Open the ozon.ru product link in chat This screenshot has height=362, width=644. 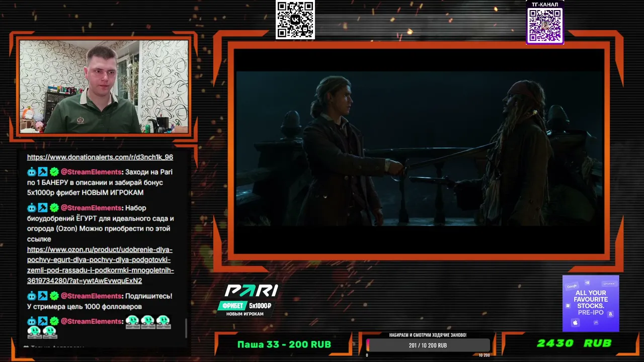(101, 265)
